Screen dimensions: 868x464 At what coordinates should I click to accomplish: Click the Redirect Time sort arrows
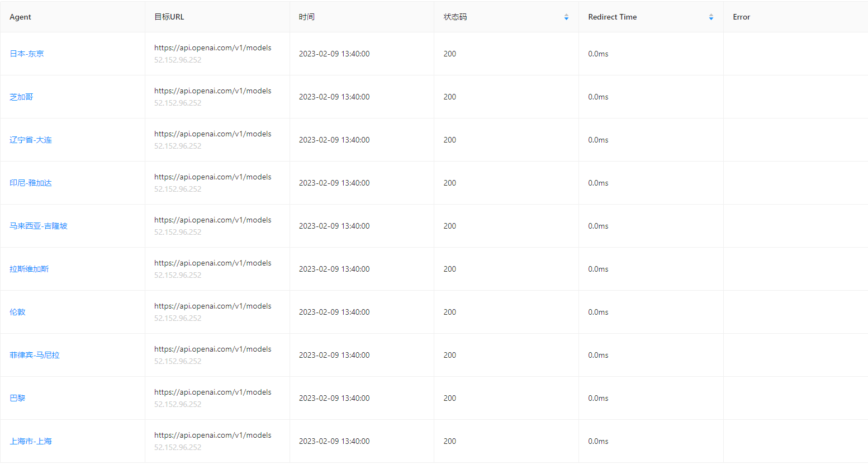tap(711, 17)
